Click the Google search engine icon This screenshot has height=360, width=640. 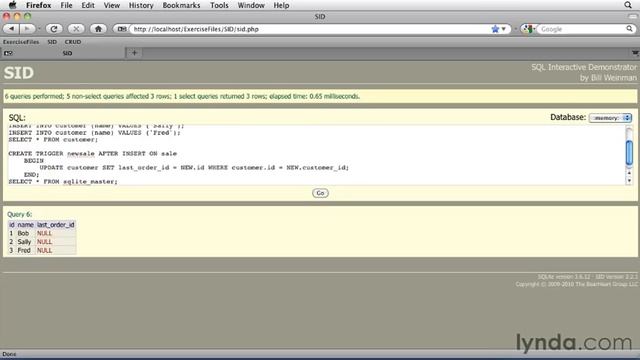[528, 29]
